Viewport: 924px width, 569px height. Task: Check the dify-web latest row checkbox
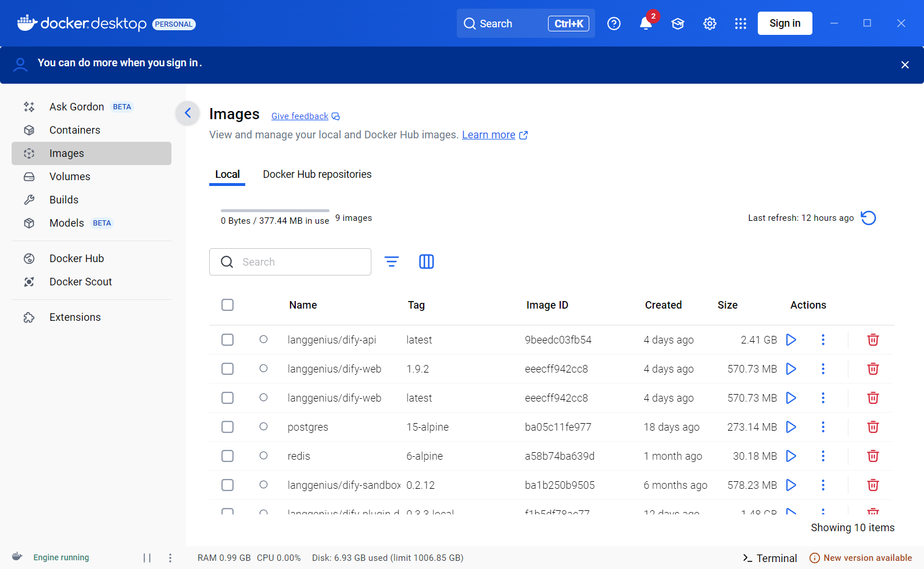[x=228, y=398]
